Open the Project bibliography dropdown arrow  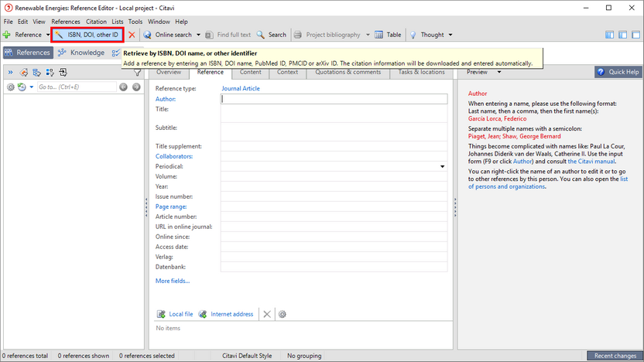[x=368, y=35]
